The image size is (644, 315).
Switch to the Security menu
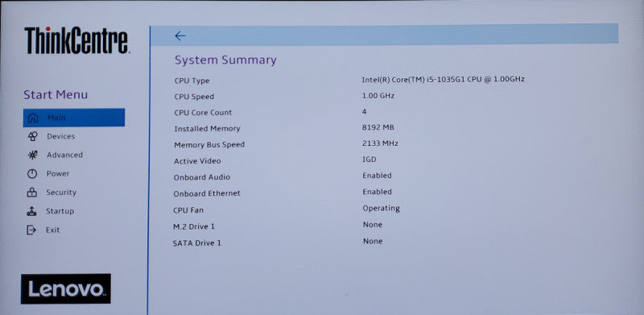click(61, 192)
